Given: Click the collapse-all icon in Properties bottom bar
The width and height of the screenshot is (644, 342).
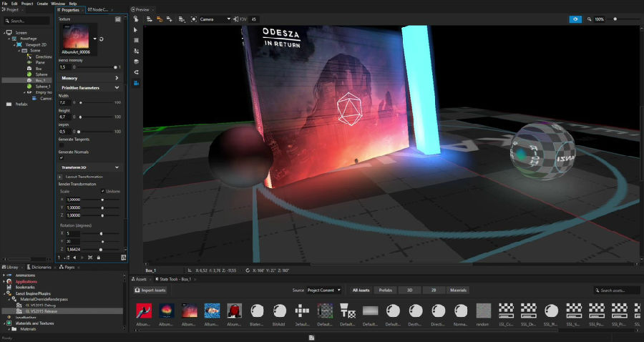Looking at the screenshot, I should (90, 258).
